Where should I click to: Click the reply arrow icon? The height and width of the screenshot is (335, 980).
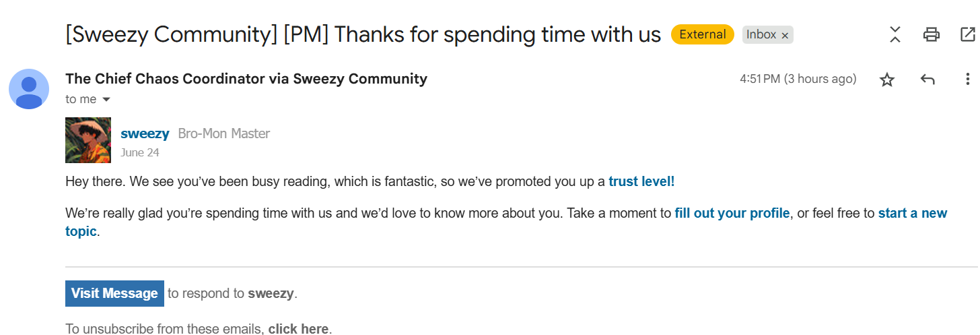[x=928, y=80]
